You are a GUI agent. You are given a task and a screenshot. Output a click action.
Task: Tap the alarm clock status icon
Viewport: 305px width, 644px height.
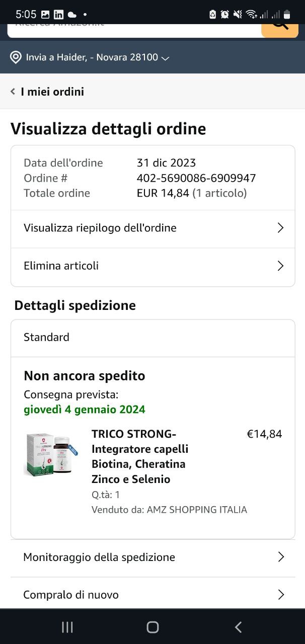coord(225,14)
